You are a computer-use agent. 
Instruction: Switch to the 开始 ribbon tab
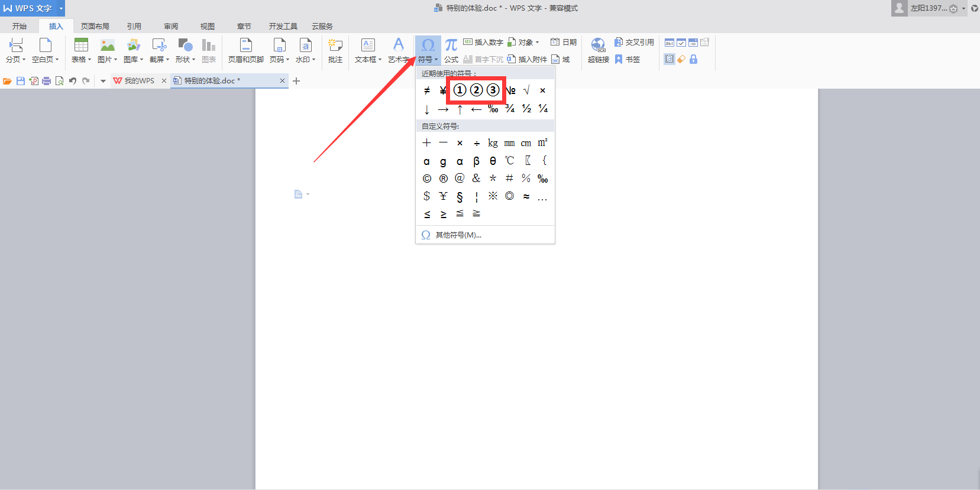(x=20, y=26)
